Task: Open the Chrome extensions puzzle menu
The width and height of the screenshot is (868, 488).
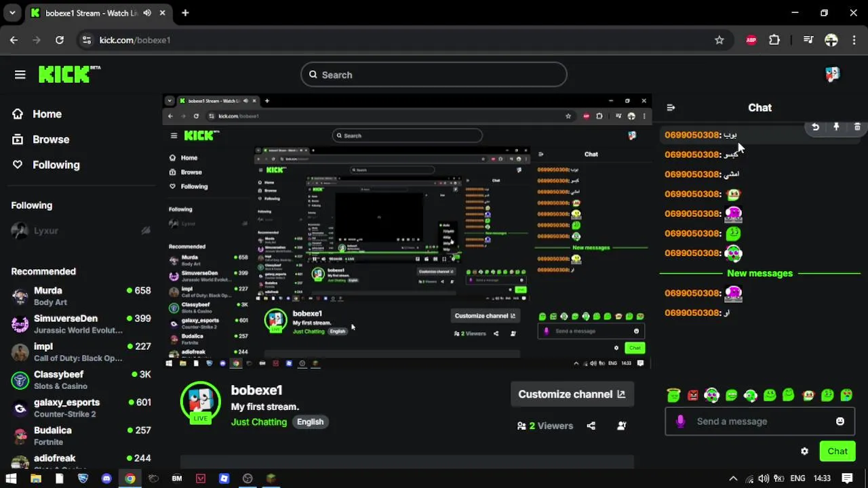Action: 774,40
